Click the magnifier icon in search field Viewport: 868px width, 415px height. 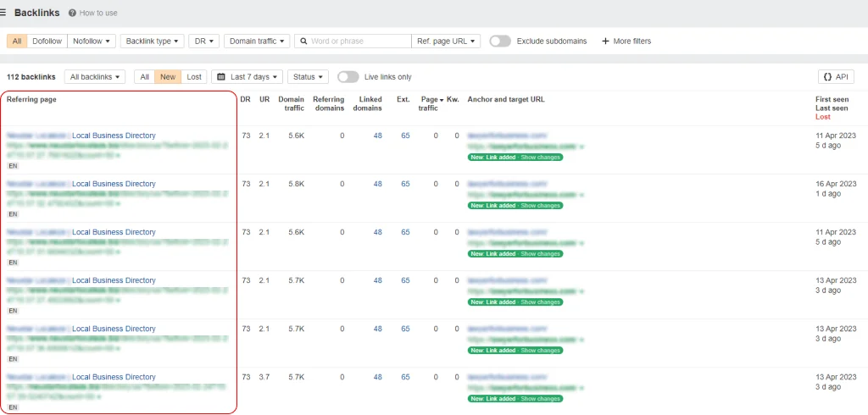[x=303, y=41]
